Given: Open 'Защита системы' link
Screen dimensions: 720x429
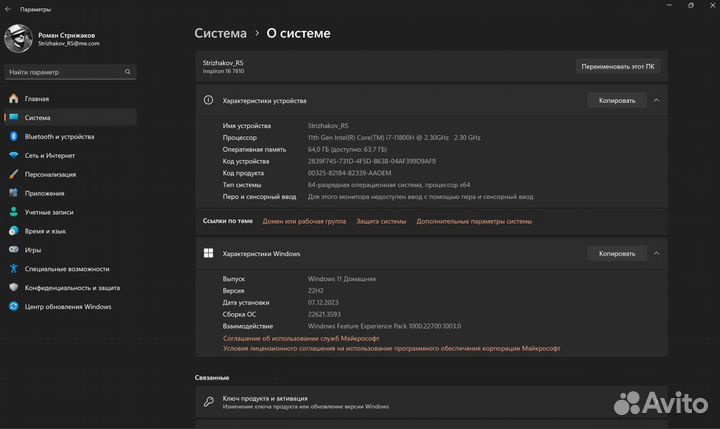Looking at the screenshot, I should pyautogui.click(x=381, y=221).
